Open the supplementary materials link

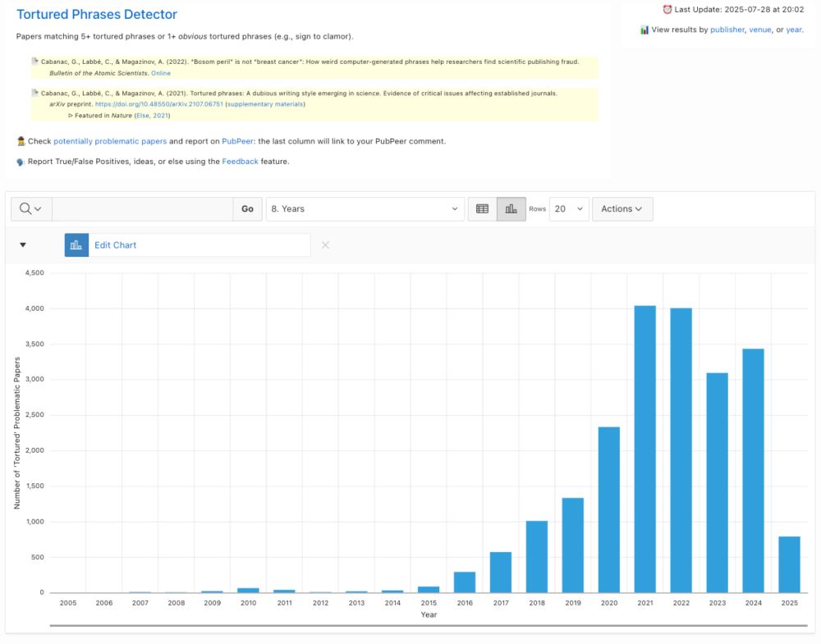coord(265,104)
